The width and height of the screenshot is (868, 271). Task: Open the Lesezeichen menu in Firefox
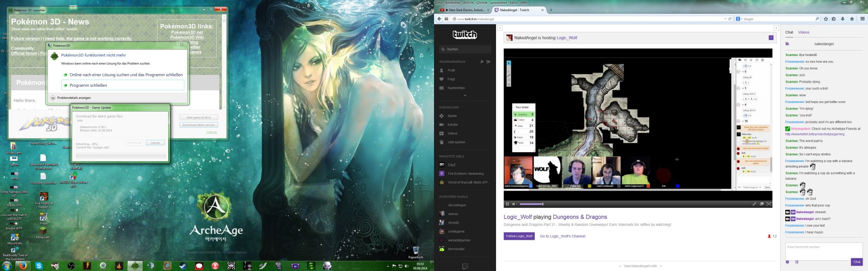tap(498, 3)
